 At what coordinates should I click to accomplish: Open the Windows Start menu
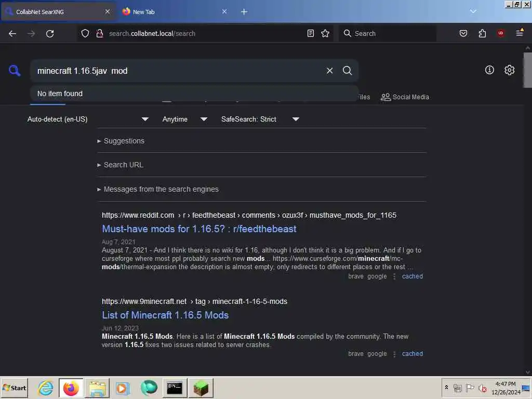(14, 388)
